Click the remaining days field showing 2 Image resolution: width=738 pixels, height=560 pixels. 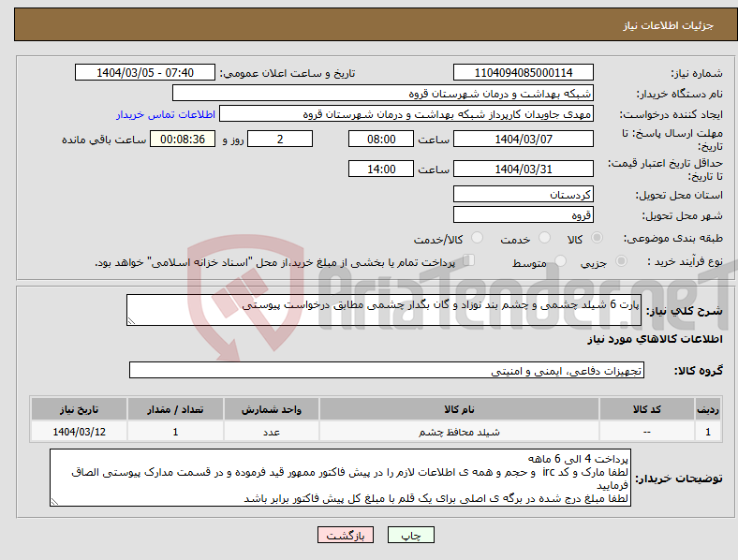click(280, 139)
